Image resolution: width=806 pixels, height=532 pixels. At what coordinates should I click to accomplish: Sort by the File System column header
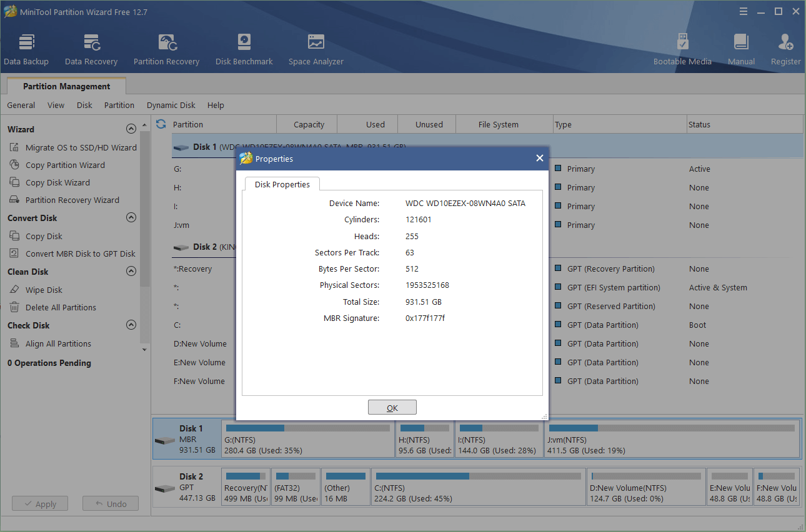point(504,124)
